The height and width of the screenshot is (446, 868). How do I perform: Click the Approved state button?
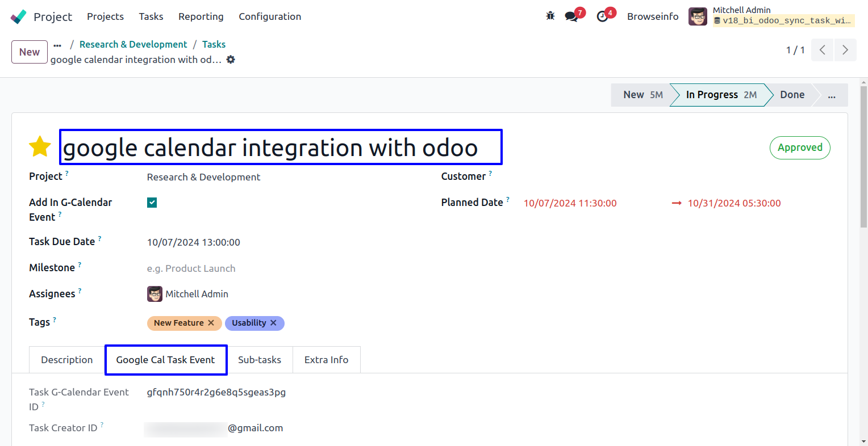(799, 148)
